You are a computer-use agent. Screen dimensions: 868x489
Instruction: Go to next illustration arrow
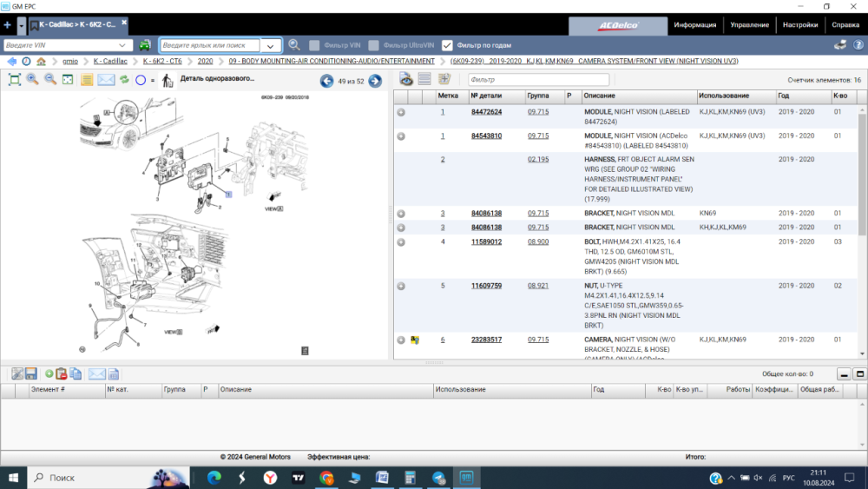pos(375,81)
